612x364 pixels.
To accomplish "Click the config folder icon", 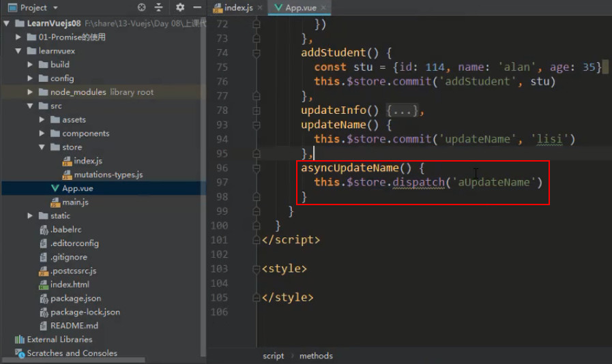I will [x=43, y=78].
